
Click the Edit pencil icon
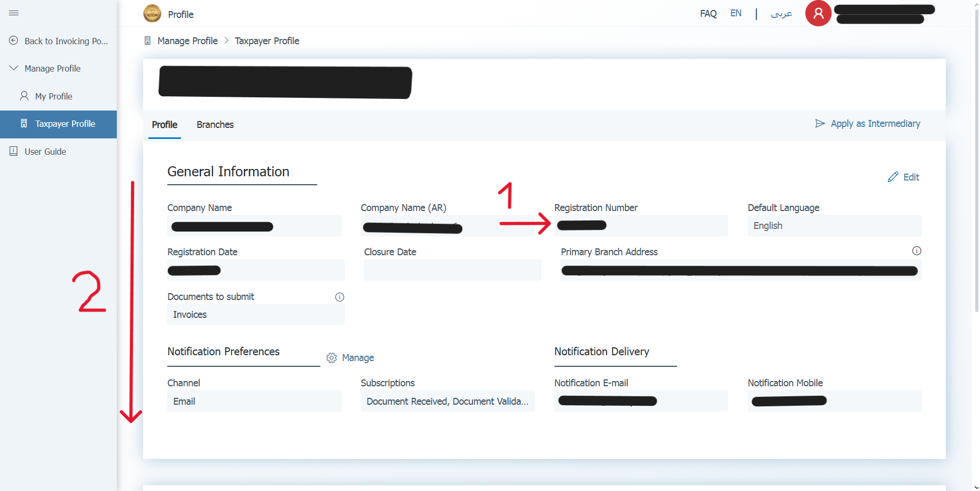point(893,177)
